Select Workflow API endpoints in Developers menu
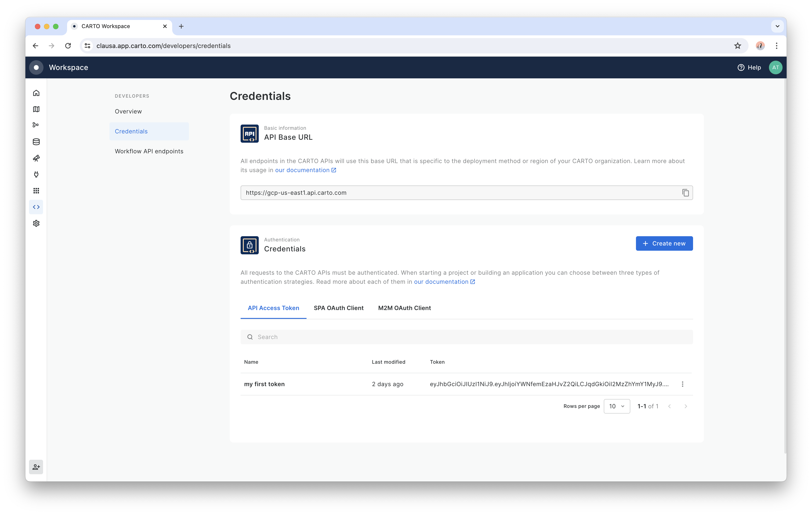The width and height of the screenshot is (812, 515). pos(149,151)
